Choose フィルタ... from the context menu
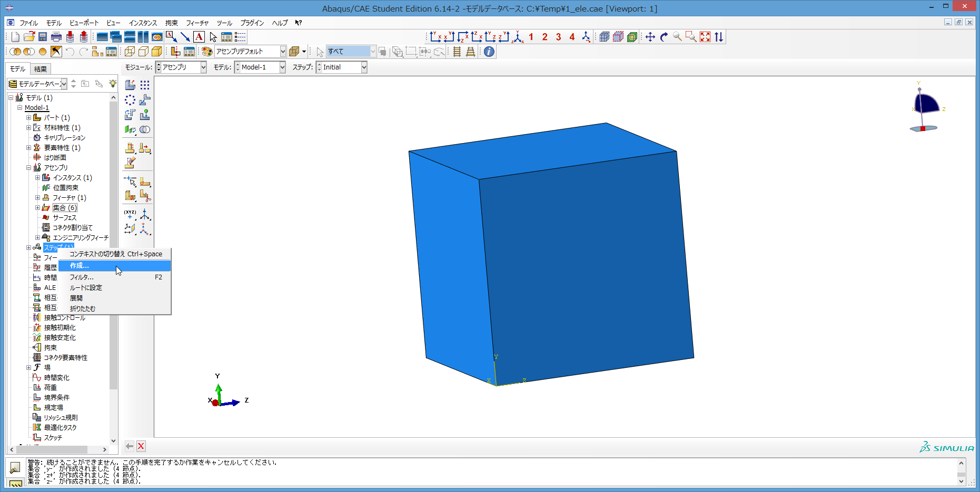 point(114,277)
